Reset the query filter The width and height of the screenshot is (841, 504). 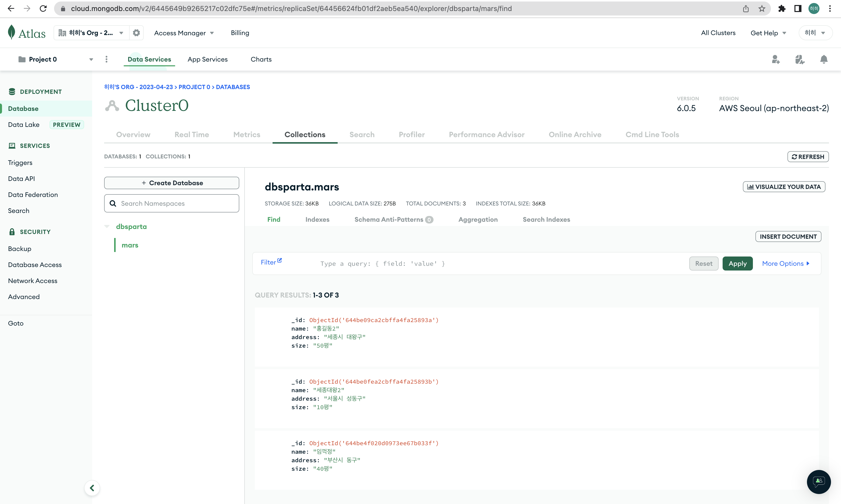tap(703, 263)
